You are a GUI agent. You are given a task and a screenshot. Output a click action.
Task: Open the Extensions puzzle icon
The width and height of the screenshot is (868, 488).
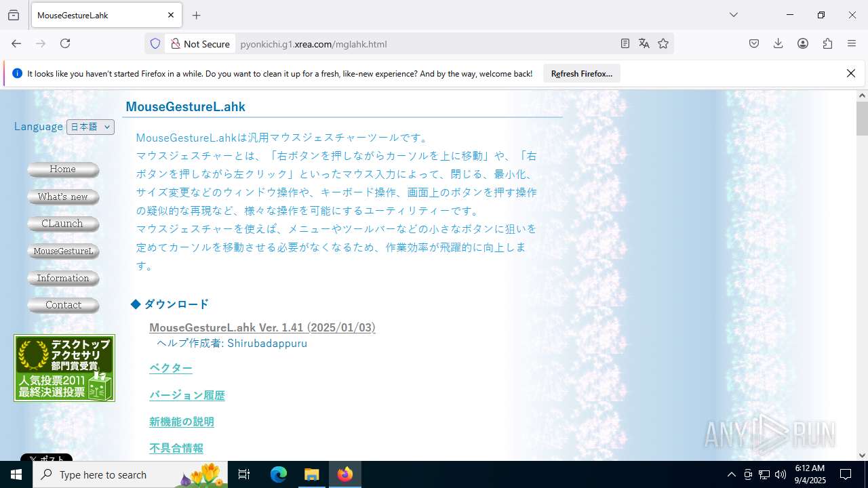pos(827,43)
